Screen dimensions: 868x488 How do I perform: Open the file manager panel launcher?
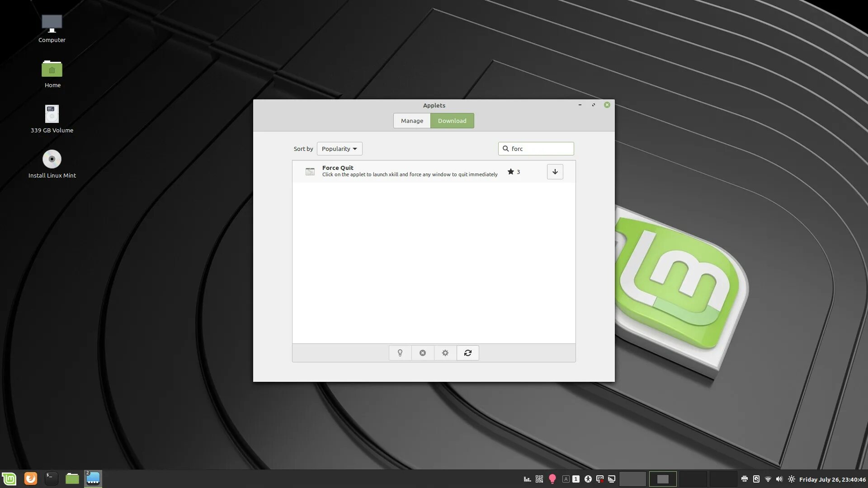[72, 479]
